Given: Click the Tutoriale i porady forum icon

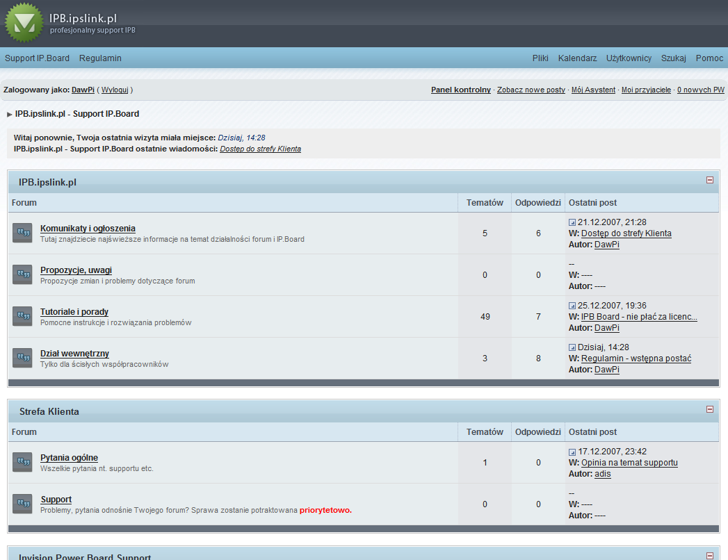Looking at the screenshot, I should [22, 316].
